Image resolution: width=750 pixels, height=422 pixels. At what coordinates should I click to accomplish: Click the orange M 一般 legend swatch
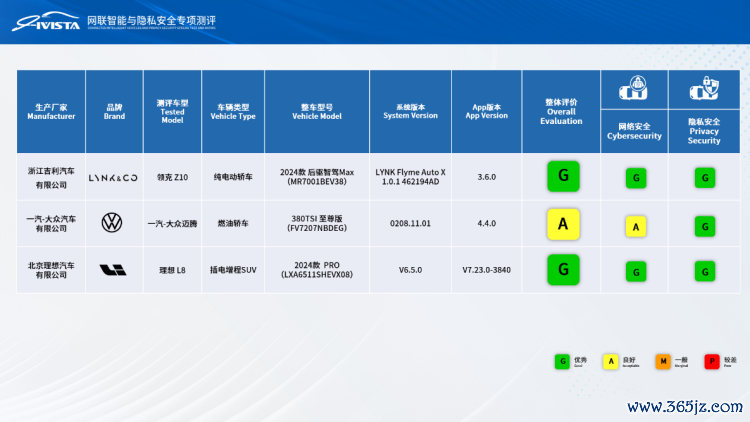[x=663, y=361]
